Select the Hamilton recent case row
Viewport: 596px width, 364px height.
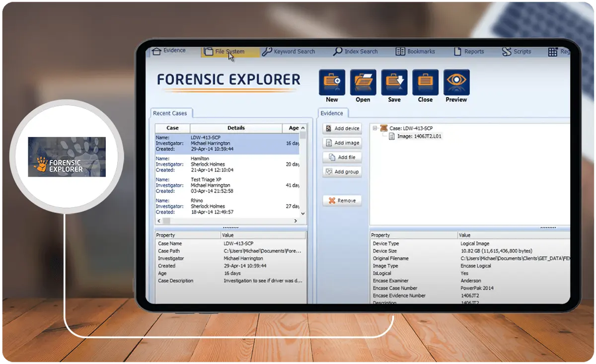(x=227, y=164)
